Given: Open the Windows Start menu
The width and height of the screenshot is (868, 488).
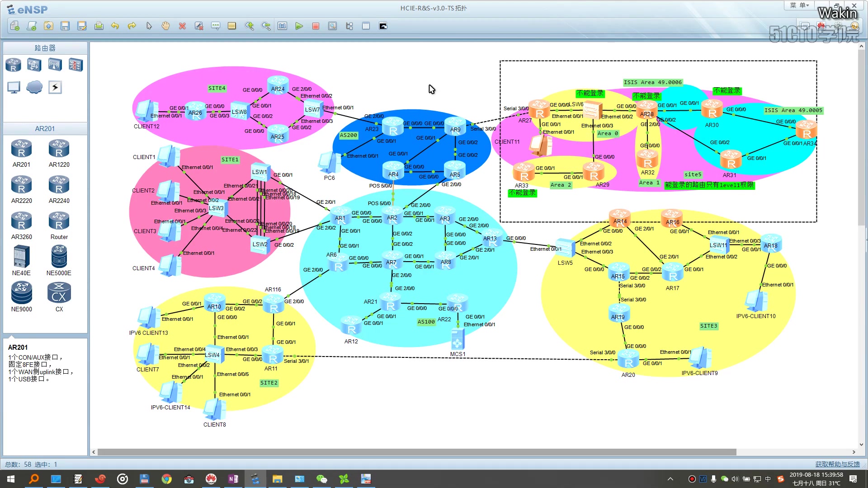Looking at the screenshot, I should (11, 479).
